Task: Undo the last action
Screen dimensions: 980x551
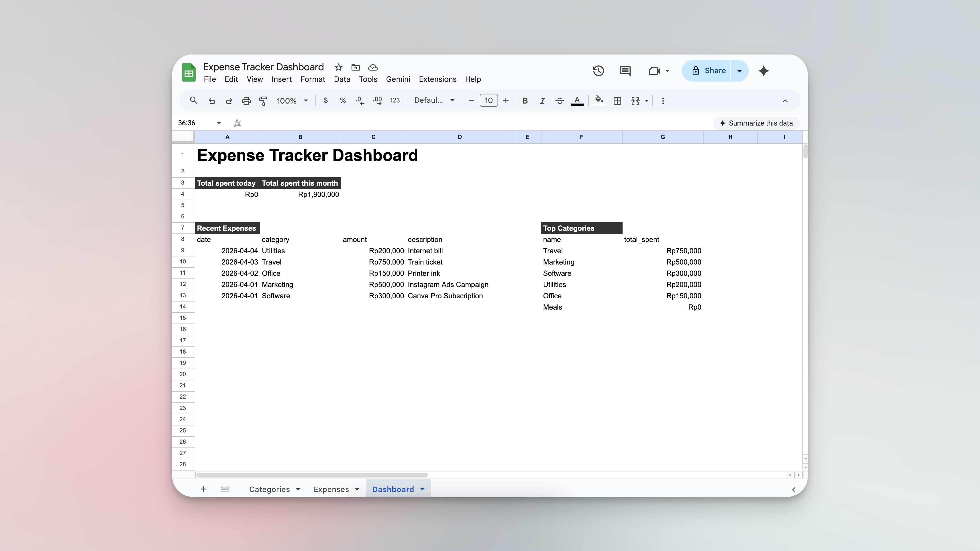Action: coord(212,101)
